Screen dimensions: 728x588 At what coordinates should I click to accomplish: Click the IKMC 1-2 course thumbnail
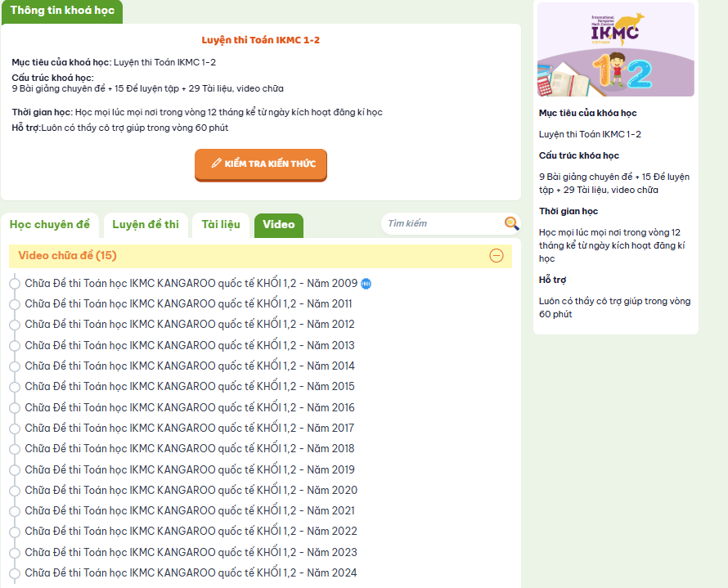point(616,50)
